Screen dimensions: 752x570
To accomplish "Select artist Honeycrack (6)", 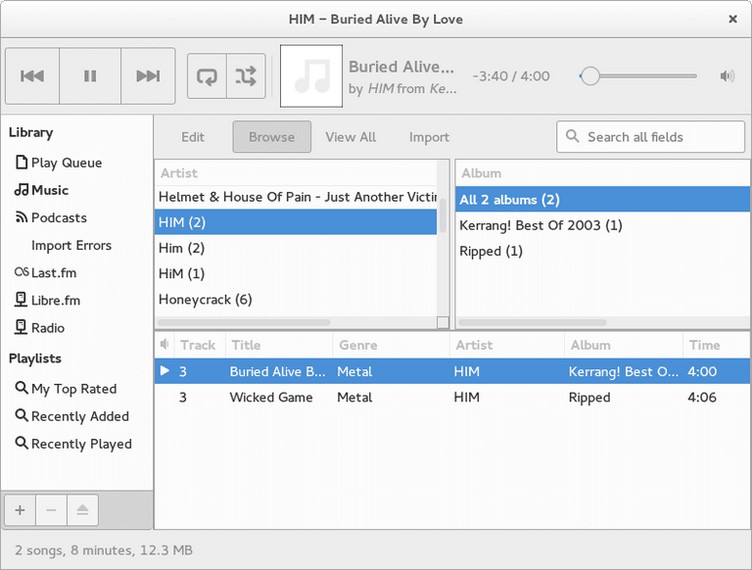I will click(x=296, y=299).
